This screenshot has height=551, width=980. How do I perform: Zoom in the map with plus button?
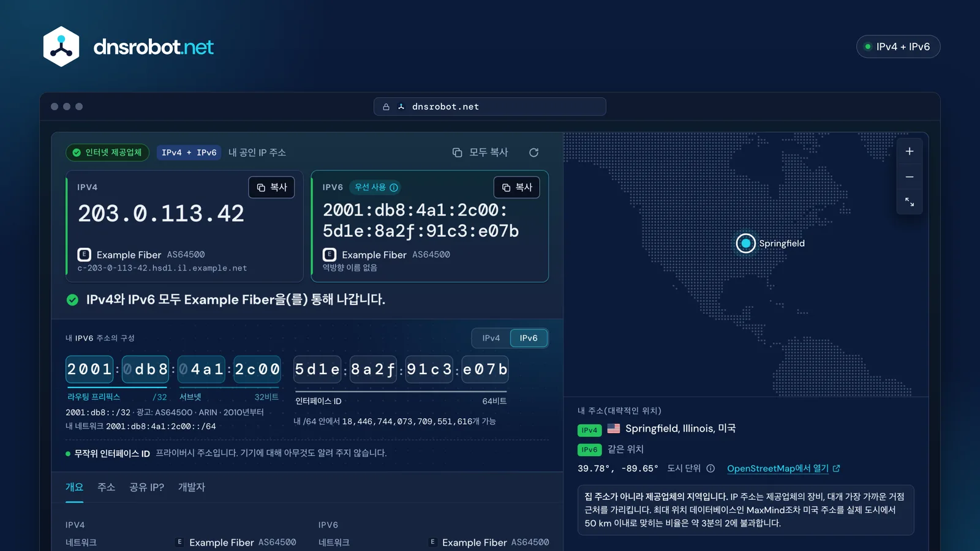[910, 151]
